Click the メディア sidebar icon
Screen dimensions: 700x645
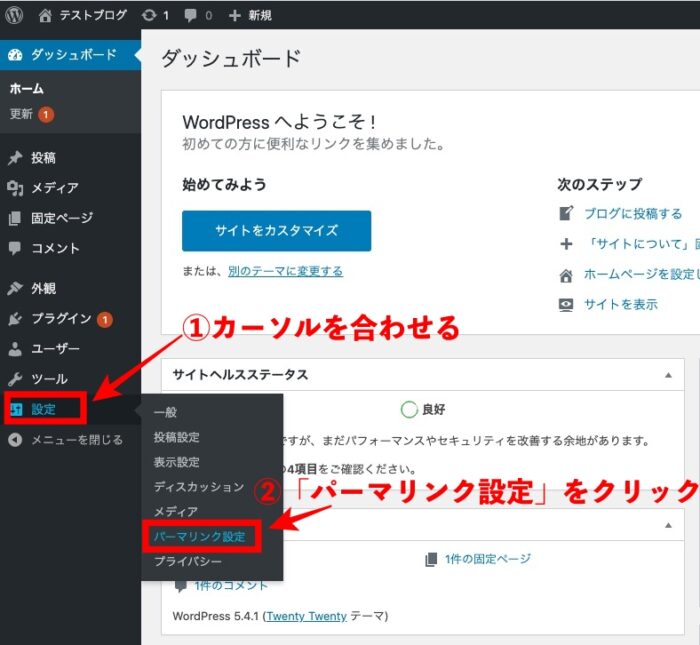click(15, 188)
